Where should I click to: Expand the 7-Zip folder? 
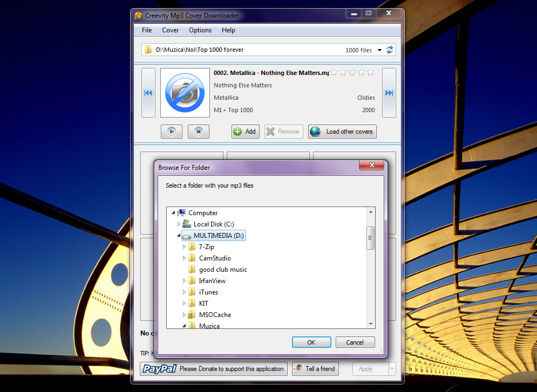point(184,247)
